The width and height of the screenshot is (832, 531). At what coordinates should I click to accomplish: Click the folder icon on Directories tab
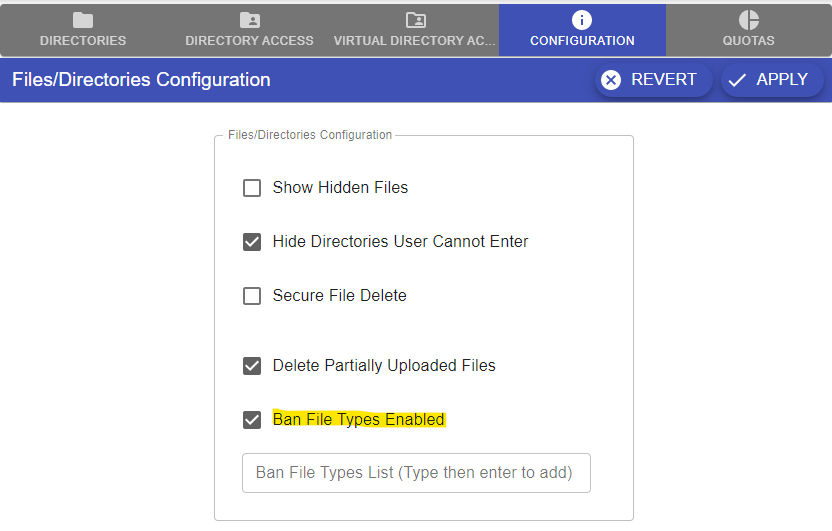tap(83, 20)
